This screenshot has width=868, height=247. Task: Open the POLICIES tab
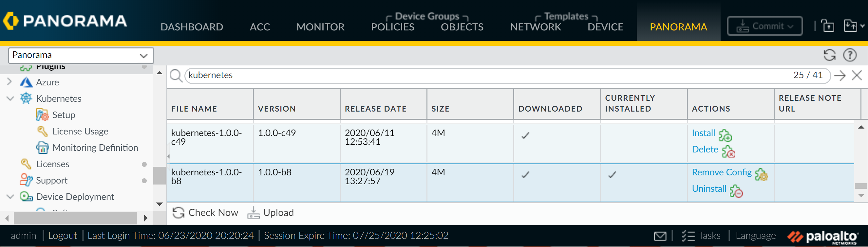392,27
